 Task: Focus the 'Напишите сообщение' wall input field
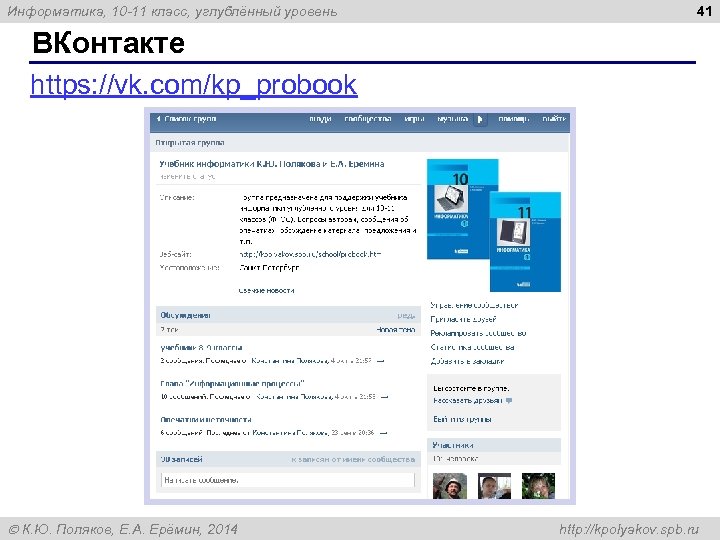click(x=288, y=480)
